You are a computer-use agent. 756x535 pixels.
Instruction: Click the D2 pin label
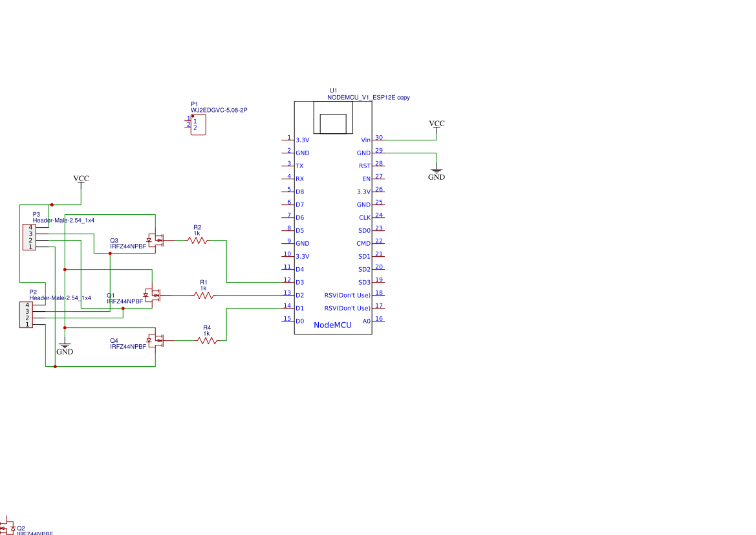point(300,295)
